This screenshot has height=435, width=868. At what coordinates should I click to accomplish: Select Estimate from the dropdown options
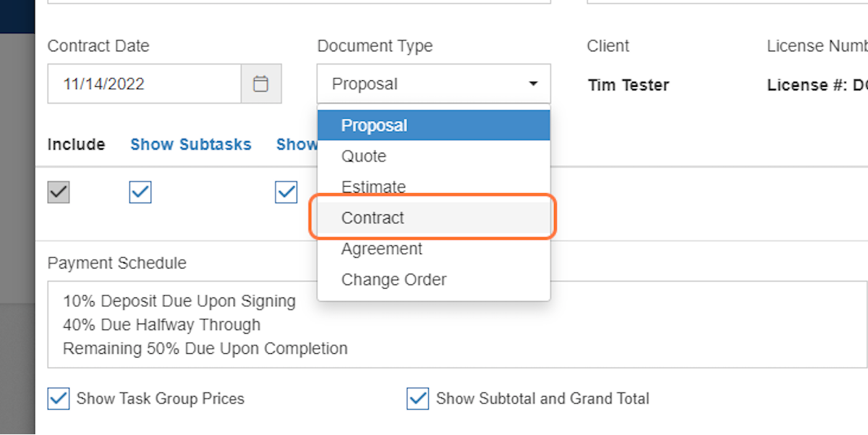374,187
